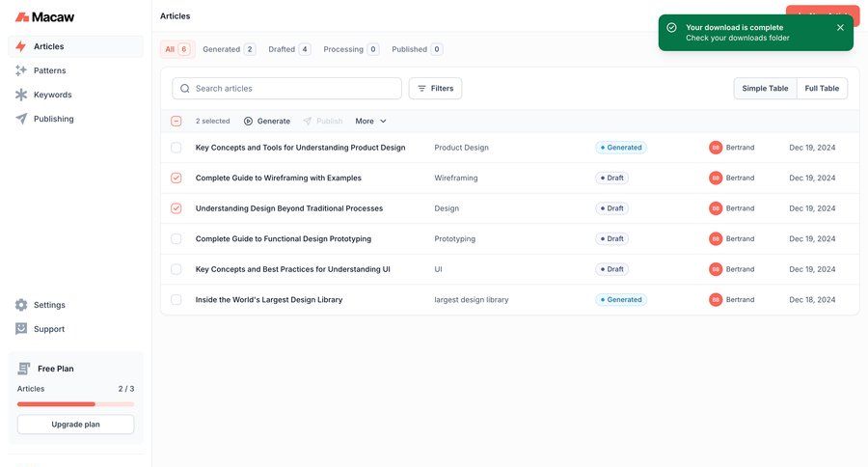Click Bertrand avatar on Prototyping row

pyautogui.click(x=716, y=238)
